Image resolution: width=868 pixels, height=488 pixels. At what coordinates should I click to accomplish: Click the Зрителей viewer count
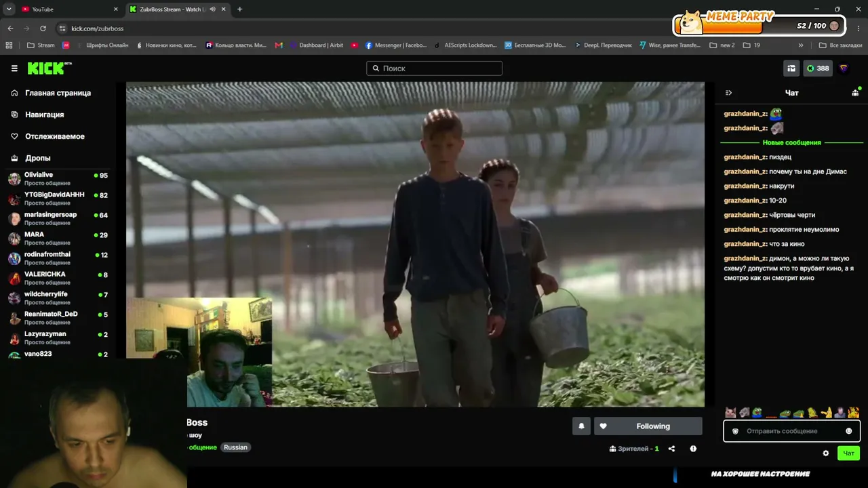click(x=634, y=449)
